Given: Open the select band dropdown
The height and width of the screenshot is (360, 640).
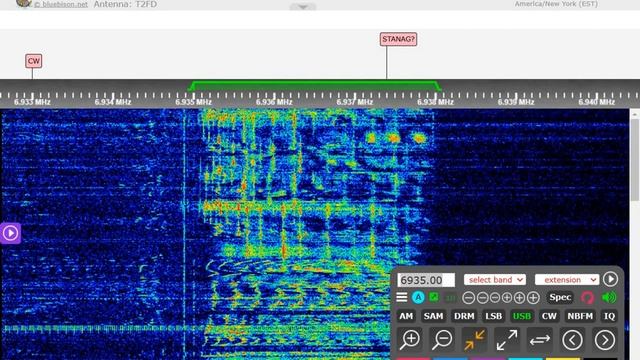Looking at the screenshot, I should point(495,280).
